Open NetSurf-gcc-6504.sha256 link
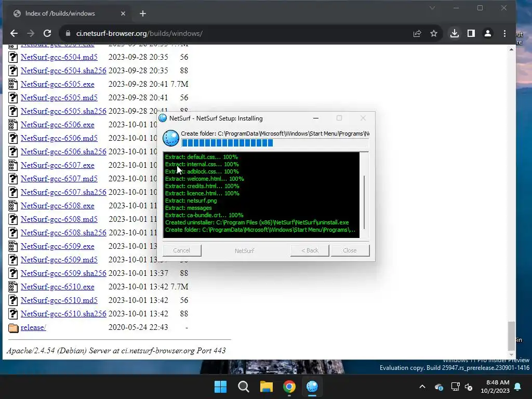The width and height of the screenshot is (532, 399). coord(63,71)
